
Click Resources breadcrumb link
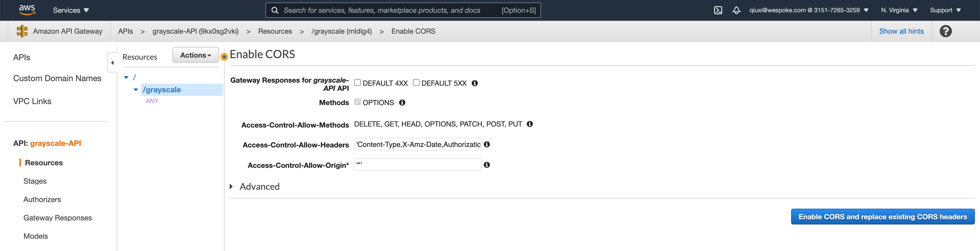click(x=275, y=31)
